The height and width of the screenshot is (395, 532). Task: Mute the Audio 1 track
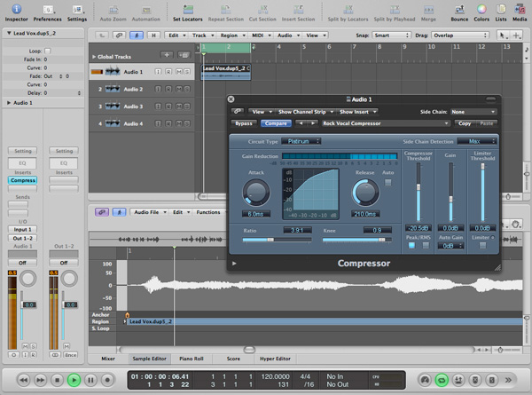178,72
